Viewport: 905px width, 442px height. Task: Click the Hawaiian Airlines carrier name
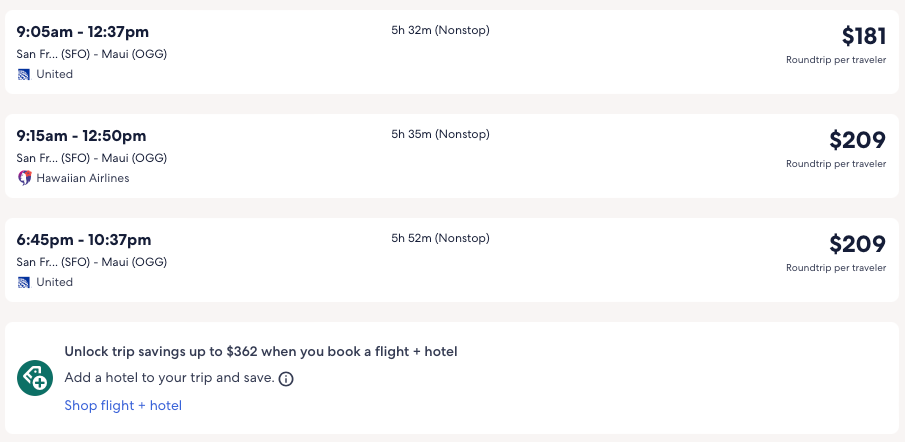click(83, 178)
